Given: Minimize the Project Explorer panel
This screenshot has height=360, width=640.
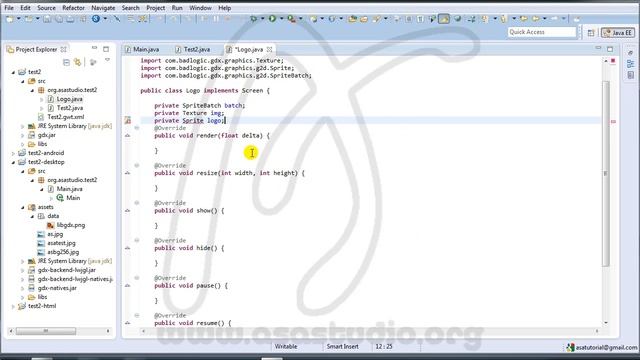Looking at the screenshot, I should click(x=94, y=48).
